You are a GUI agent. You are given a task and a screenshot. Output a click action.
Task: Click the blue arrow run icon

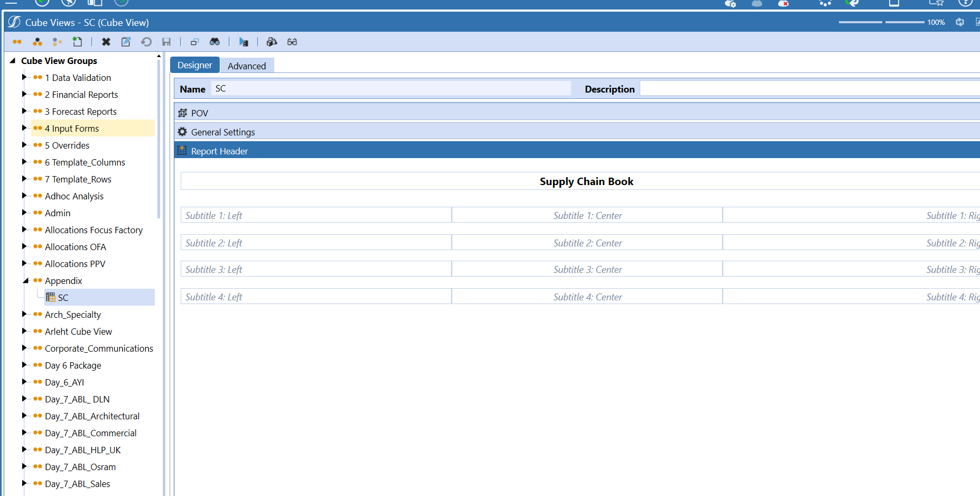[x=244, y=42]
